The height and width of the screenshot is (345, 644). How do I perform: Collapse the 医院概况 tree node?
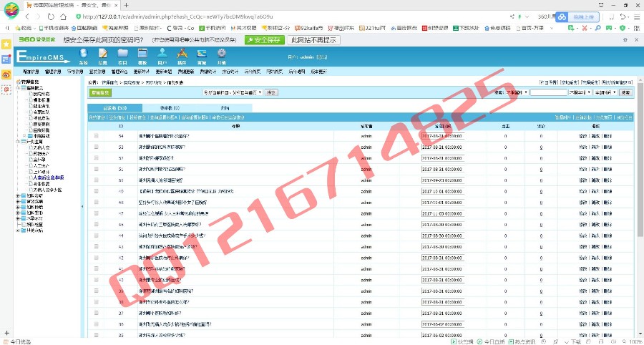(x=18, y=88)
